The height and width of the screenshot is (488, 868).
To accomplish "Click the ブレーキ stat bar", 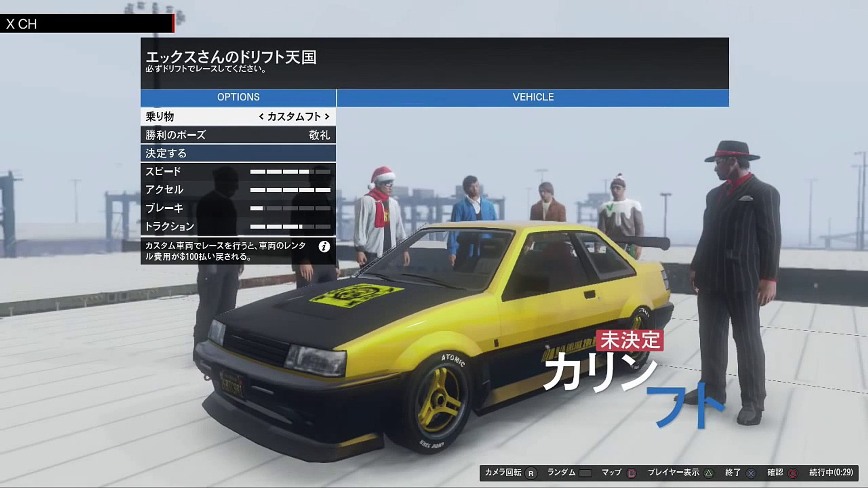I will pos(290,208).
